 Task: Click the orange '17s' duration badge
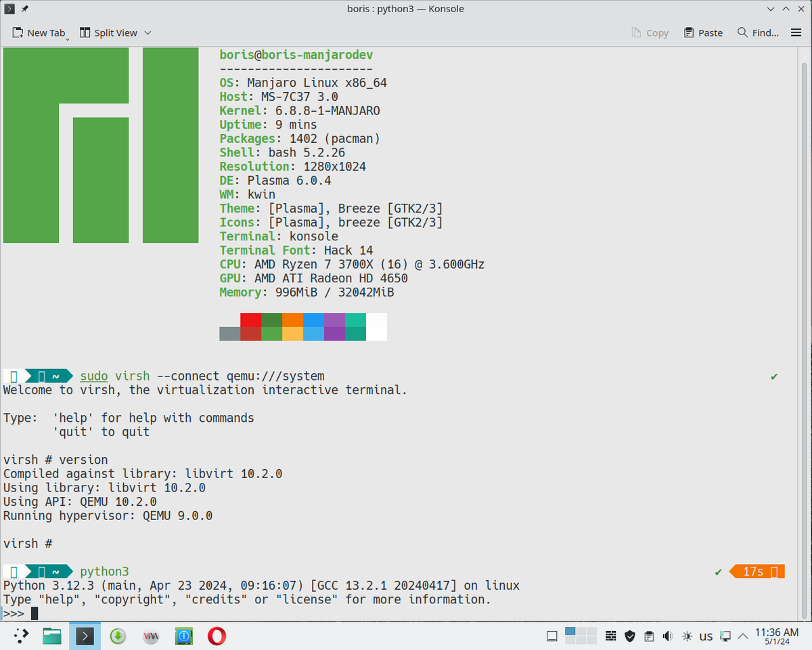point(757,571)
